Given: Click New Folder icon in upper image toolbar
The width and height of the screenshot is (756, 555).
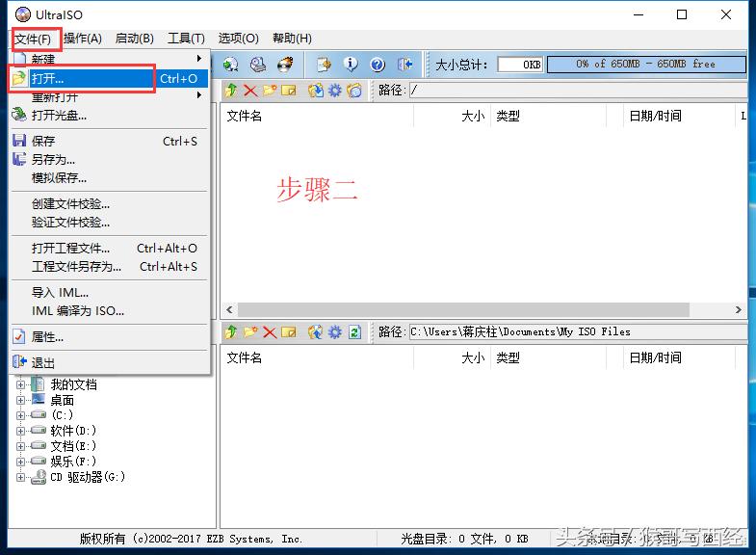Looking at the screenshot, I should pos(270,91).
